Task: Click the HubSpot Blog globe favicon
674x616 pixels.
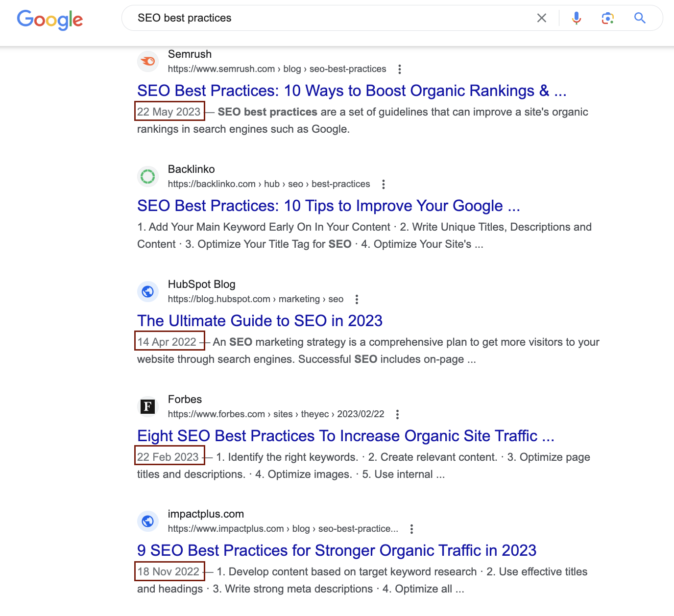Action: tap(148, 291)
